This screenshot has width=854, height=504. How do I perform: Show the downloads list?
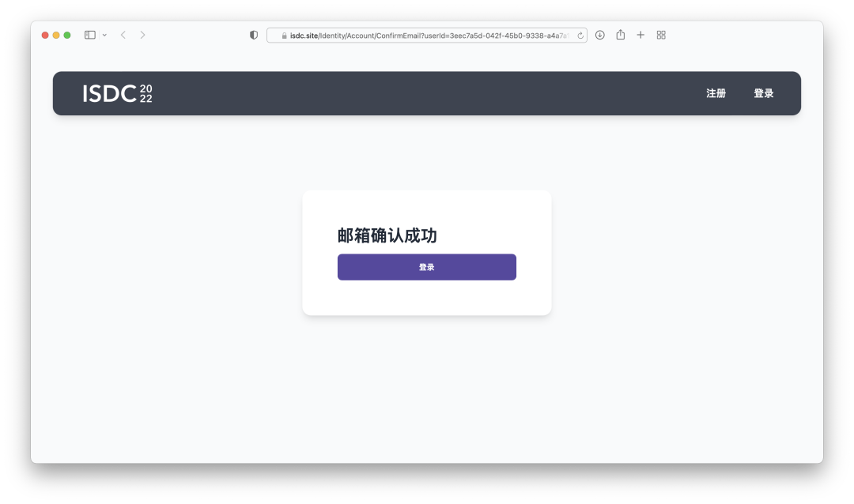[x=600, y=35]
